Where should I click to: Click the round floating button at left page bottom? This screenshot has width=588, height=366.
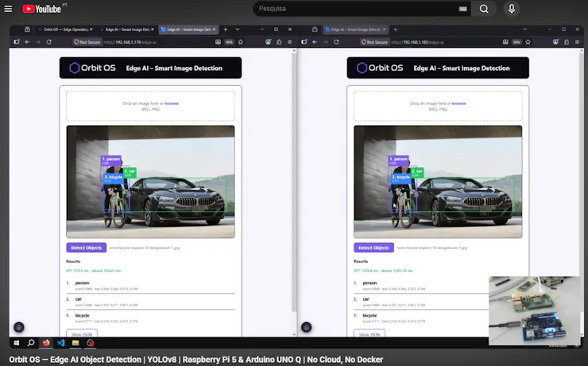(19, 327)
